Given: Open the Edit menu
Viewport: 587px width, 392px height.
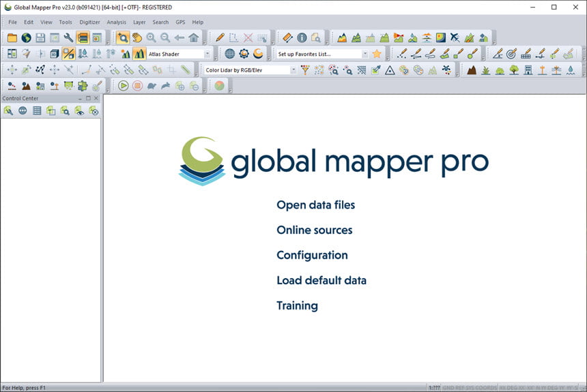Looking at the screenshot, I should 29,22.
